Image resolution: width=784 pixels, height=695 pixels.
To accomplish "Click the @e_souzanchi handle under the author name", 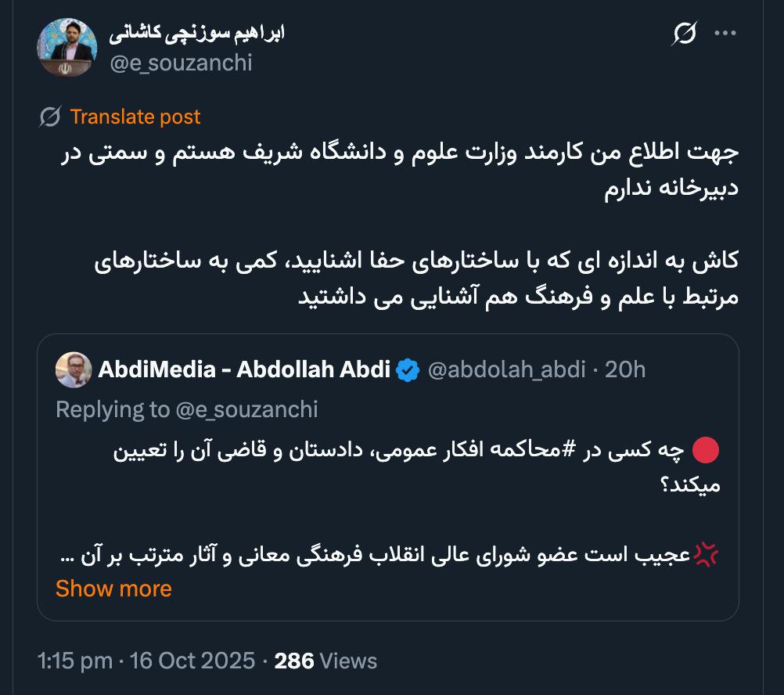I will [x=182, y=63].
